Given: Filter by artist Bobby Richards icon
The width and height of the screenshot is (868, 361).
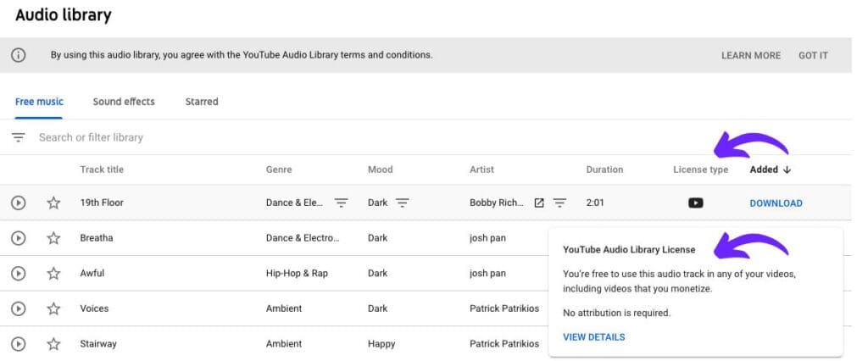Looking at the screenshot, I should tap(560, 203).
